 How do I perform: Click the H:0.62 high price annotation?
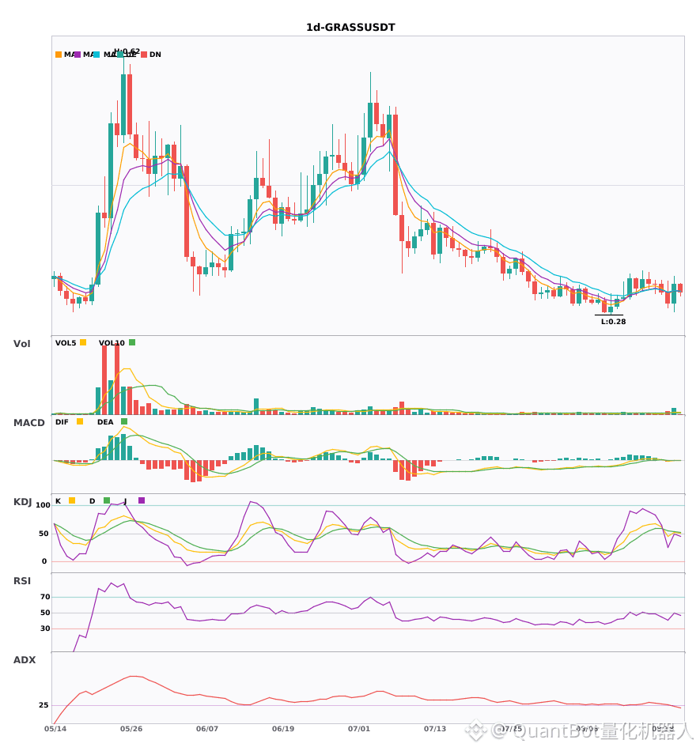click(127, 51)
